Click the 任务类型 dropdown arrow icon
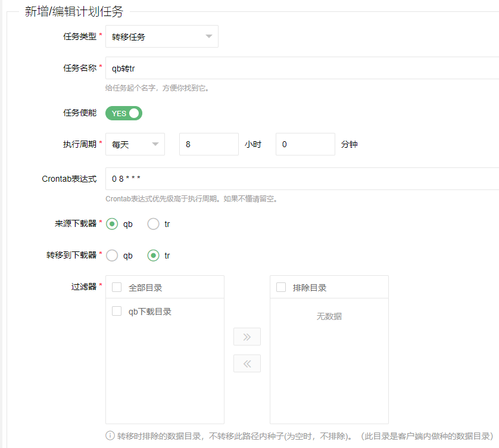The height and width of the screenshot is (448, 499). (x=208, y=36)
